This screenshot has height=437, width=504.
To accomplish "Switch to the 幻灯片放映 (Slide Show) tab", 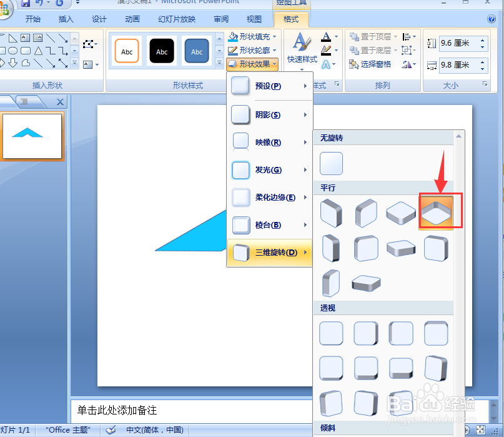I will [177, 19].
